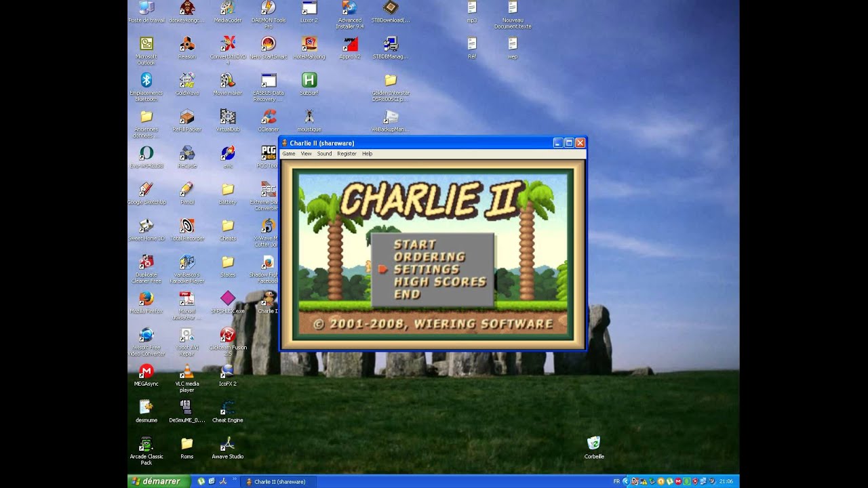Select the wep text file icon
The image size is (868, 488).
(513, 48)
